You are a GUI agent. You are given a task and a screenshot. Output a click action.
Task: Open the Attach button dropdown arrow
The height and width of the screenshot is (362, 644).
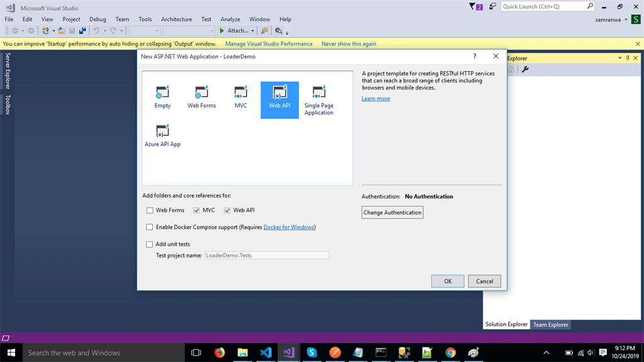(x=253, y=31)
